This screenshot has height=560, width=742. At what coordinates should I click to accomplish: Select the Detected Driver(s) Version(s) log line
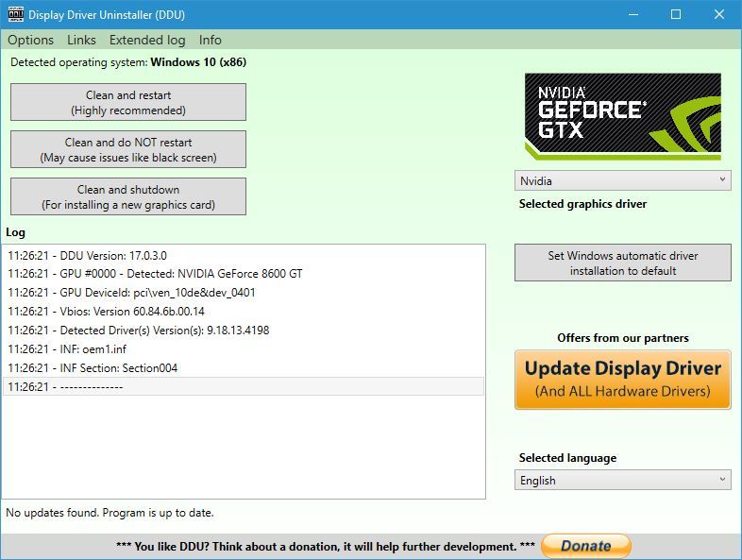[x=244, y=331]
